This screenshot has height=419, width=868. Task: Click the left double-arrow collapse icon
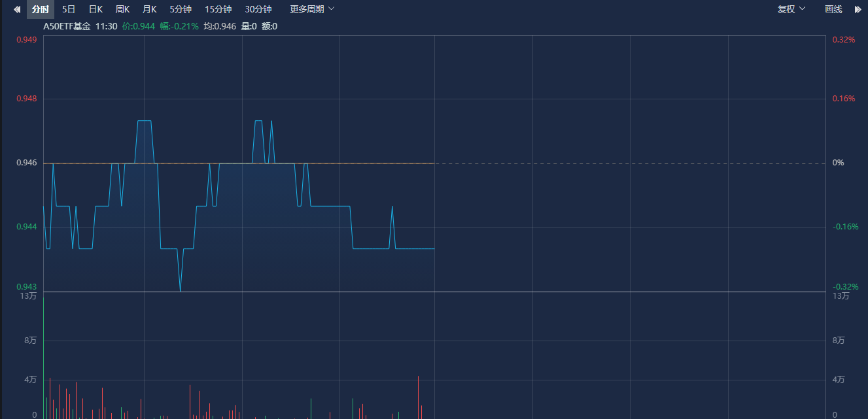coord(17,9)
